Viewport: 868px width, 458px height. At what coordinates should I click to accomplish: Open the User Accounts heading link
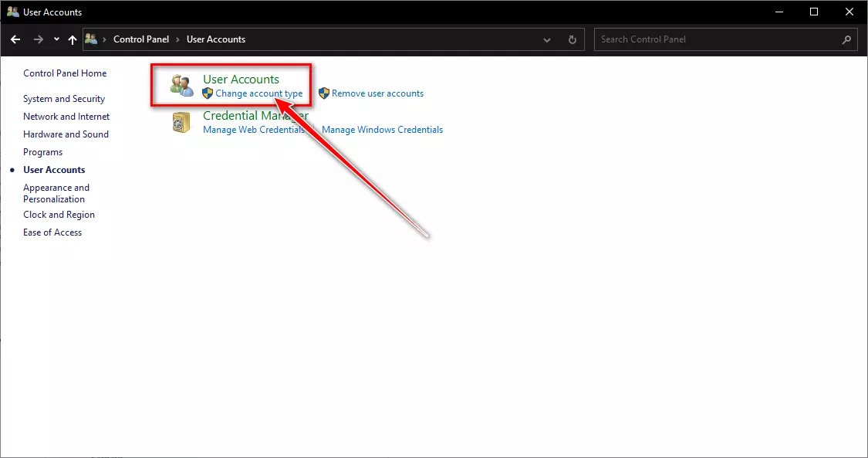[x=241, y=80]
